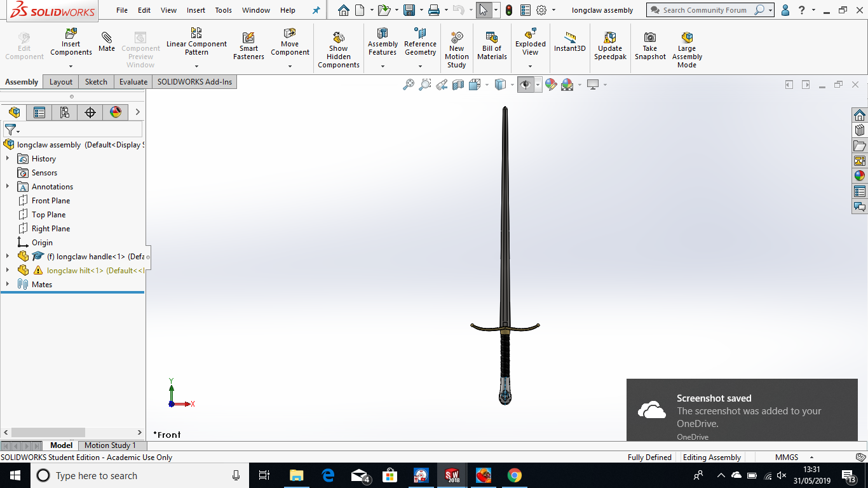Open the Options gear icon

(541, 10)
